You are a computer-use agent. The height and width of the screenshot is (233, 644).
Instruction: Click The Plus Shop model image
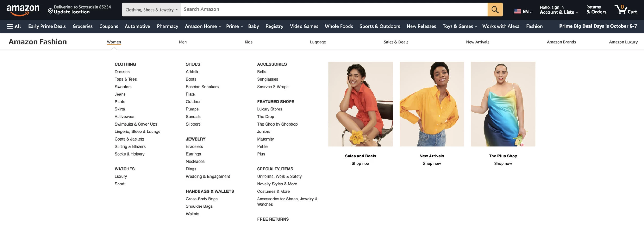(503, 104)
